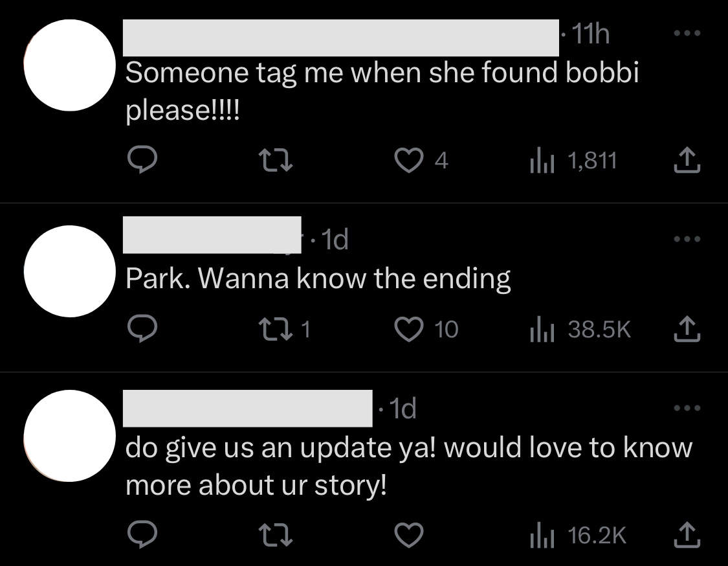Open more options on the 11h tweet

click(687, 33)
